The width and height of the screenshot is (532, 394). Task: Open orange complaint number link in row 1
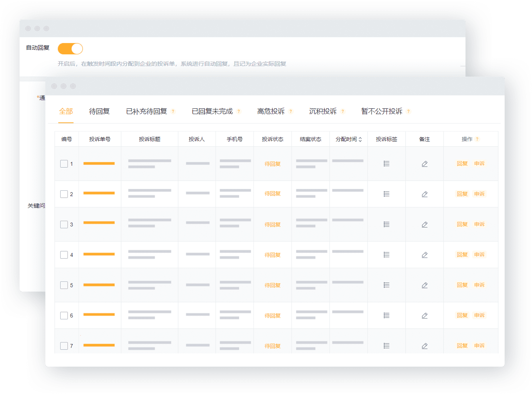(x=99, y=163)
